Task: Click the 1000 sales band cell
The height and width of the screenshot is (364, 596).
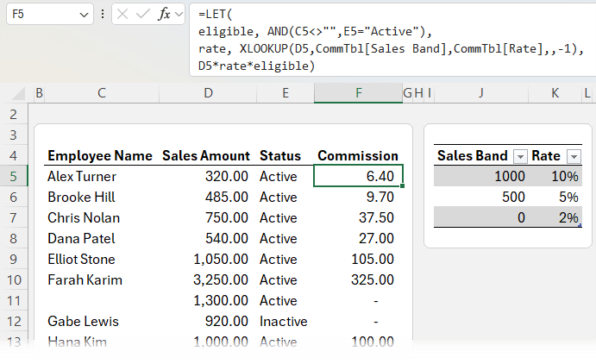Action: [x=481, y=176]
